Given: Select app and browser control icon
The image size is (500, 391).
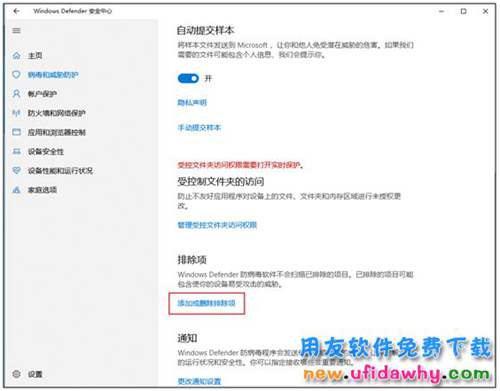Looking at the screenshot, I should pos(16,132).
